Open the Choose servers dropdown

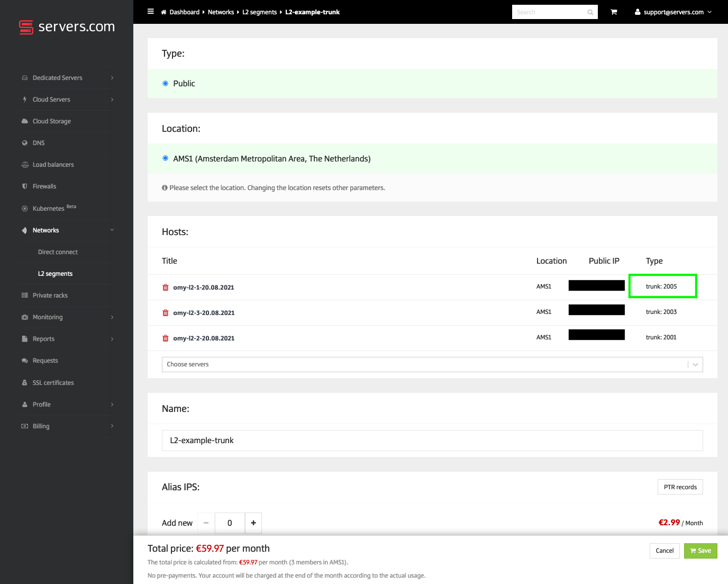coord(432,364)
